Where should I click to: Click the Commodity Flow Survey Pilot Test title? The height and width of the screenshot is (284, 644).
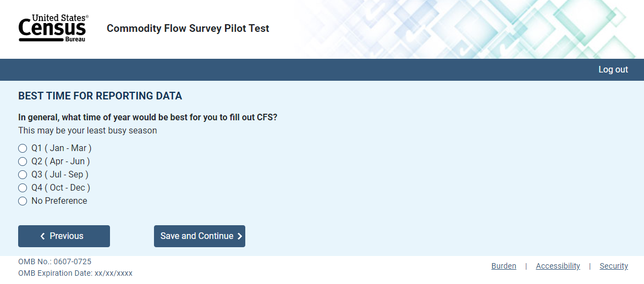coord(188,29)
